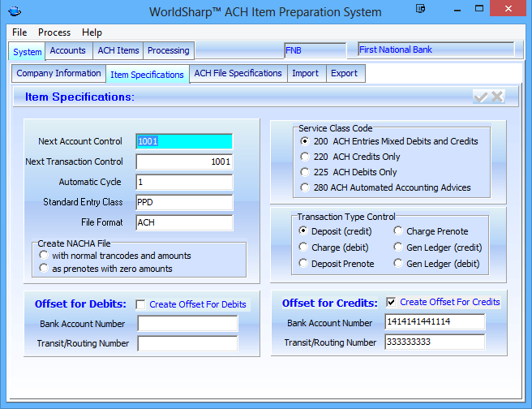Screen dimensions: 532x409
Task: Go to the Company Information tab
Action: click(x=58, y=73)
